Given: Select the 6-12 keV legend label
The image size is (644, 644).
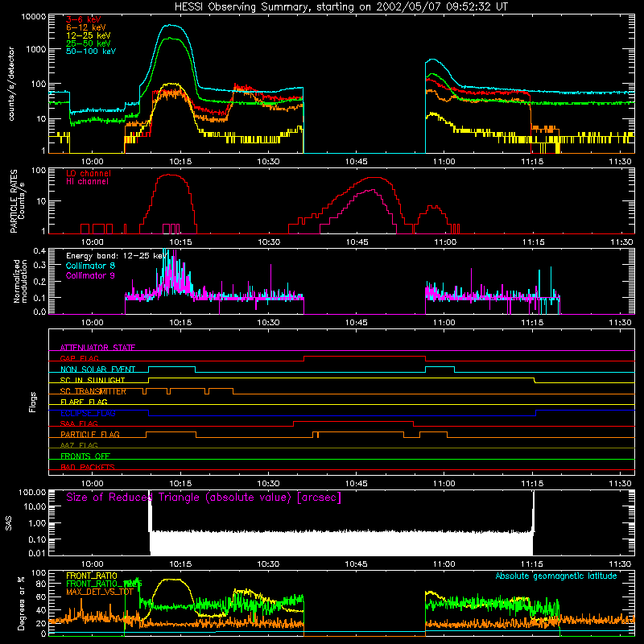Looking at the screenshot, I should pyautogui.click(x=85, y=27).
